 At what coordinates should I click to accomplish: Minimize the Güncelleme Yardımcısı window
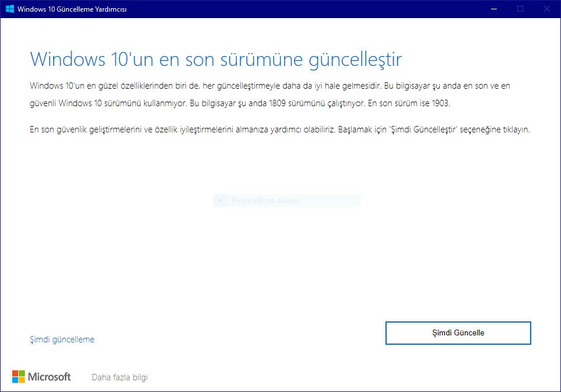(x=494, y=9)
